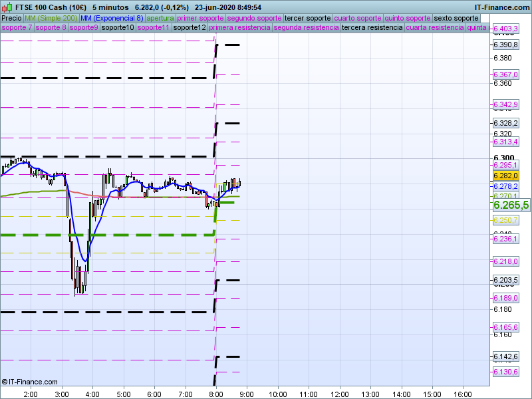Click the yellow 6.282,0 current price tag
Image resolution: width=532 pixels, height=399 pixels.
pyautogui.click(x=505, y=176)
